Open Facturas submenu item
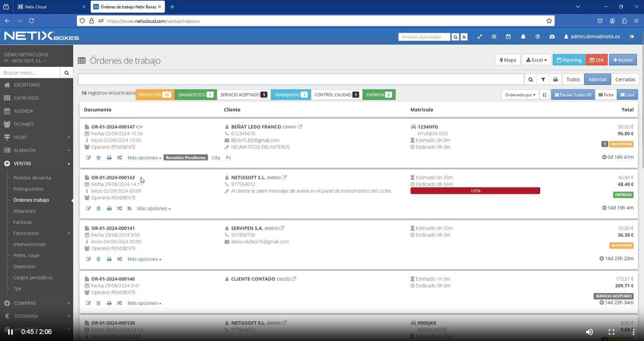Screen dimensions: 644x341 click(x=23, y=222)
